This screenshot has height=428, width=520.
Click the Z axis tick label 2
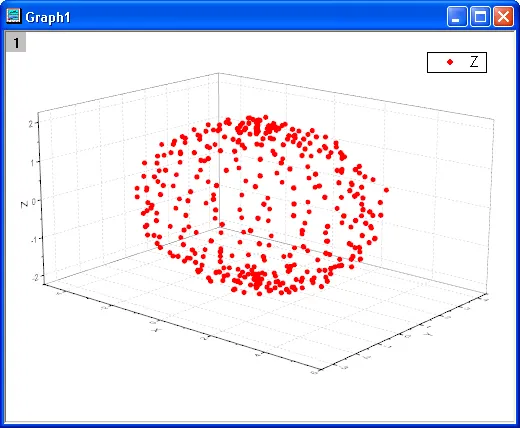click(30, 124)
